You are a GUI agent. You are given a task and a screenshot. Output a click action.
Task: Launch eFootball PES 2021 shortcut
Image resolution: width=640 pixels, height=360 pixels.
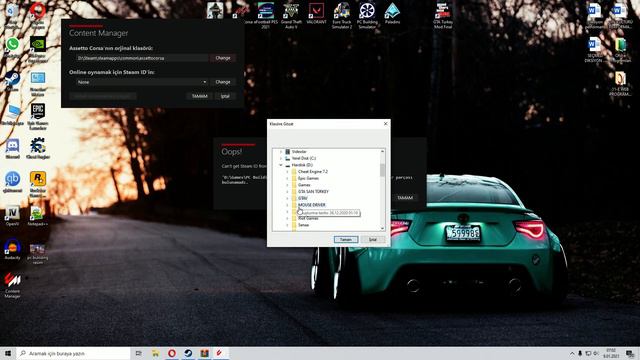[x=265, y=15]
